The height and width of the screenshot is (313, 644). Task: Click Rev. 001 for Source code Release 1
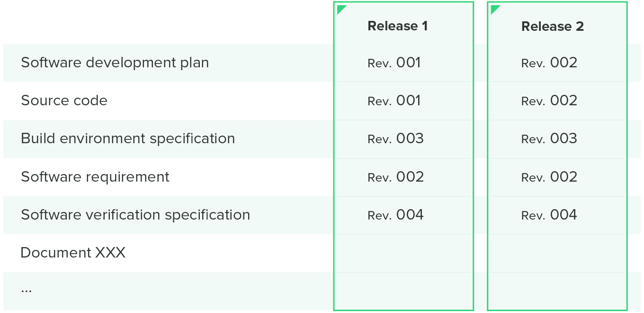pos(394,101)
